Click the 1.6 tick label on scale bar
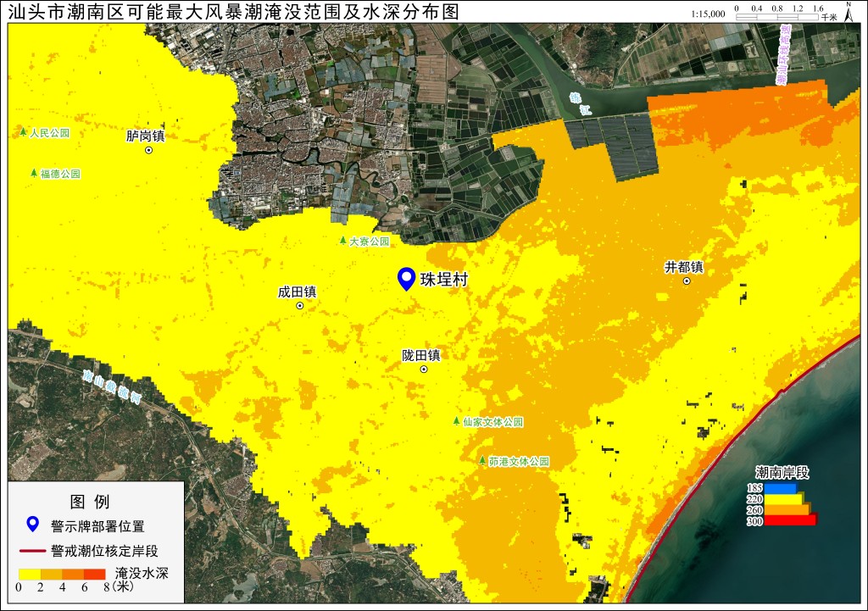This screenshot has height=611, width=868. [818, 8]
